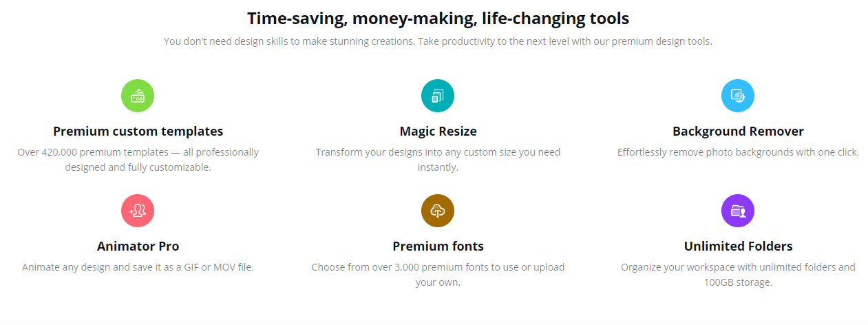Click the blue Background Remover icon

pos(738,96)
